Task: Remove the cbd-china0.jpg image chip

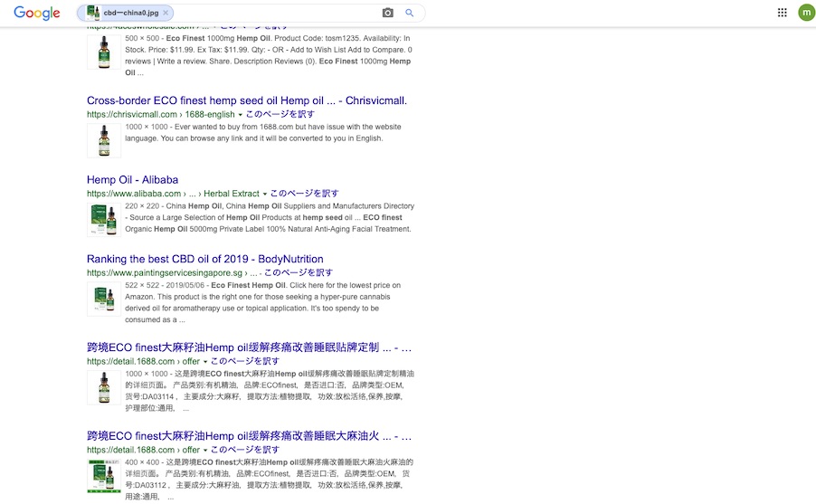Action: point(166,13)
